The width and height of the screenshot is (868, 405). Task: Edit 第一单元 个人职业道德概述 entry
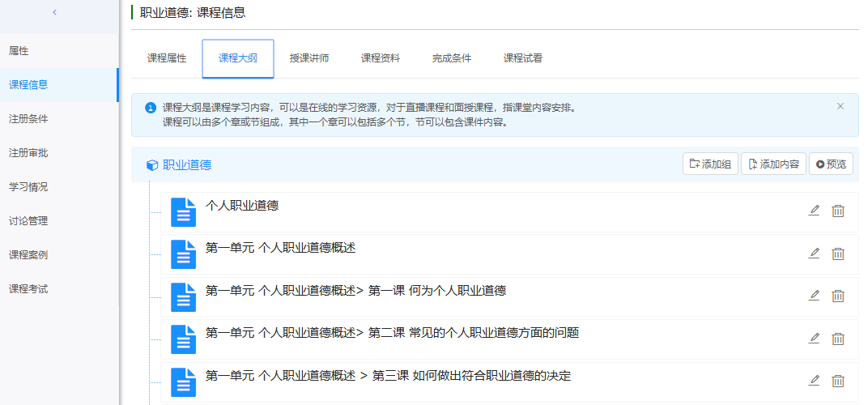[814, 254]
